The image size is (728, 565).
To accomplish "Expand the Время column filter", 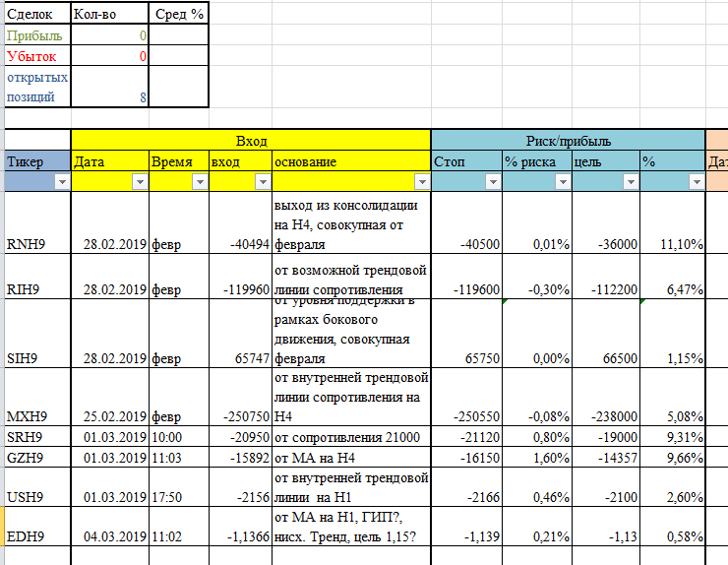I will coord(199,182).
